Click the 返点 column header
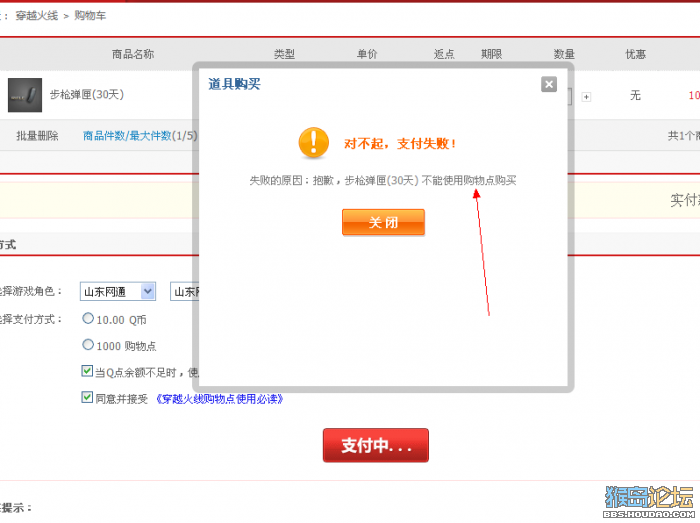This screenshot has width=700, height=523. pos(444,54)
